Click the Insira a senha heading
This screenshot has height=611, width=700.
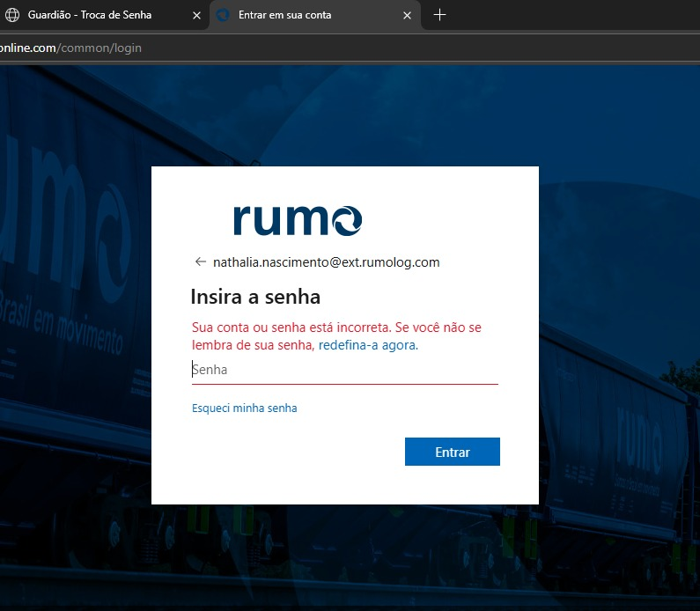[255, 297]
